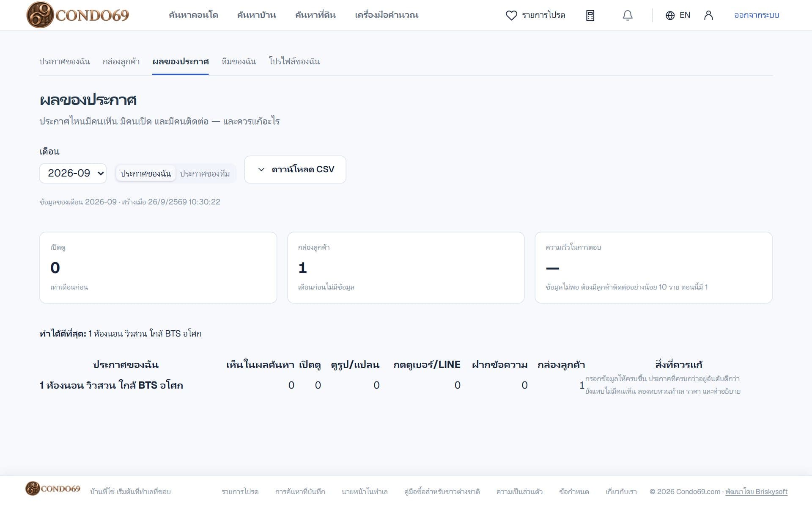Expand the ดาวน์โหลด CSV menu
The image size is (812, 508).
(295, 169)
